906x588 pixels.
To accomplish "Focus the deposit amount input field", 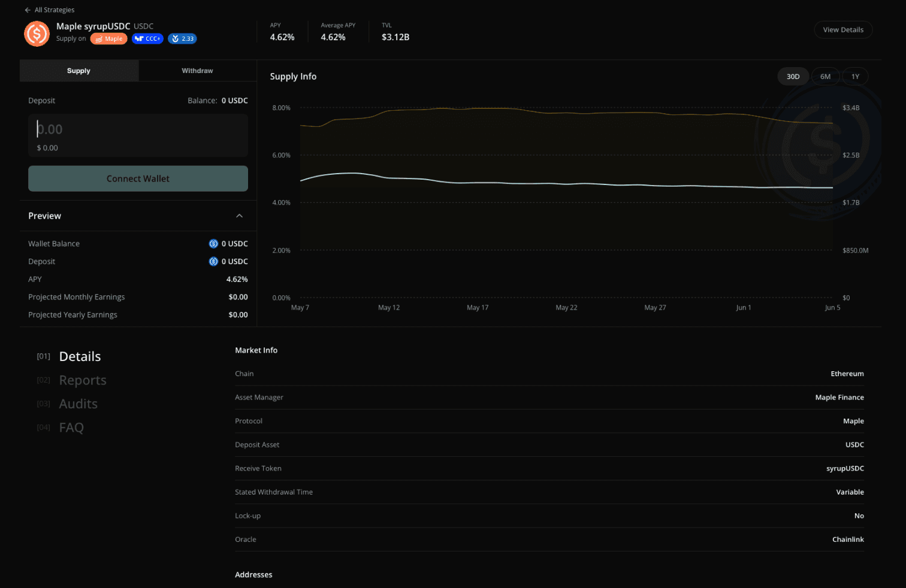I will pyautogui.click(x=138, y=135).
